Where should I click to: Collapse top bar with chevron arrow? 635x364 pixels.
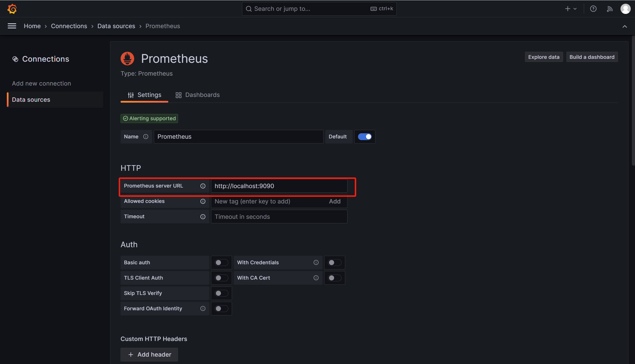coord(625,26)
